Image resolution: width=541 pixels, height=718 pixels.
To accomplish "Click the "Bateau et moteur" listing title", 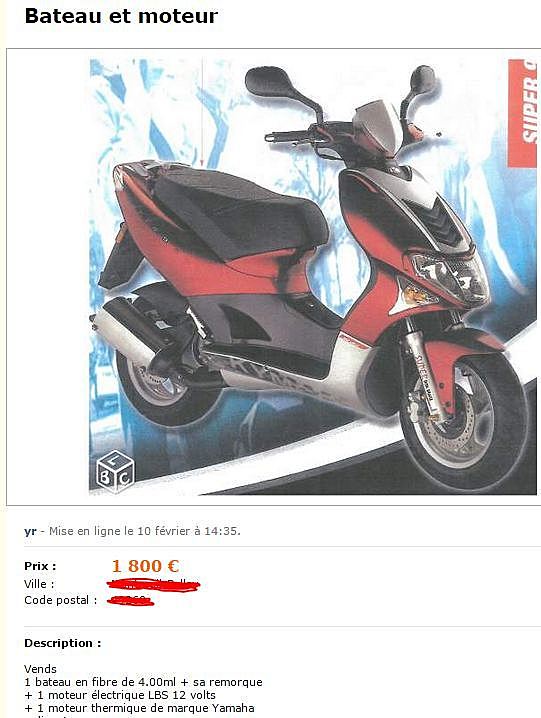I will point(121,16).
